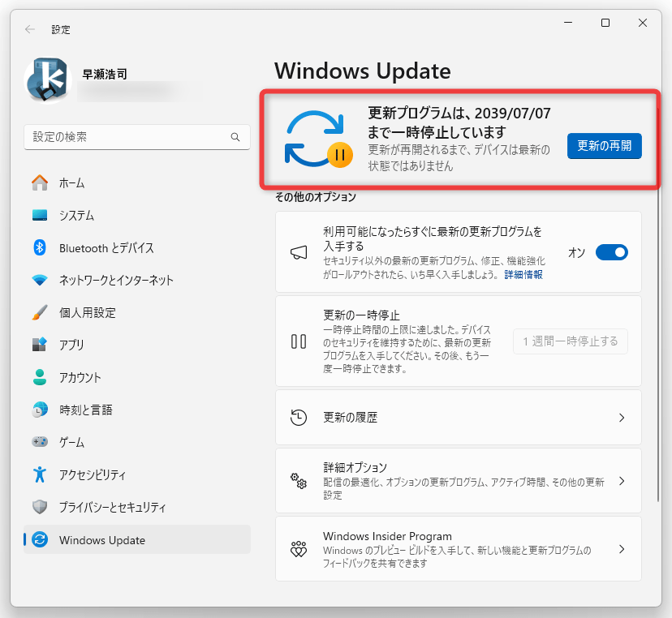
Task: Turn off the latest updates toggle
Action: click(x=612, y=252)
